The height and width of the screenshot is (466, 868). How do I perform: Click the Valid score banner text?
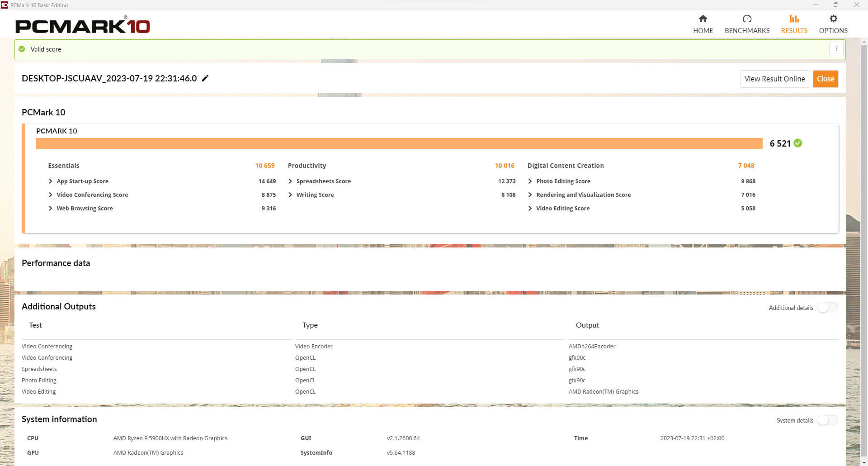tap(46, 49)
